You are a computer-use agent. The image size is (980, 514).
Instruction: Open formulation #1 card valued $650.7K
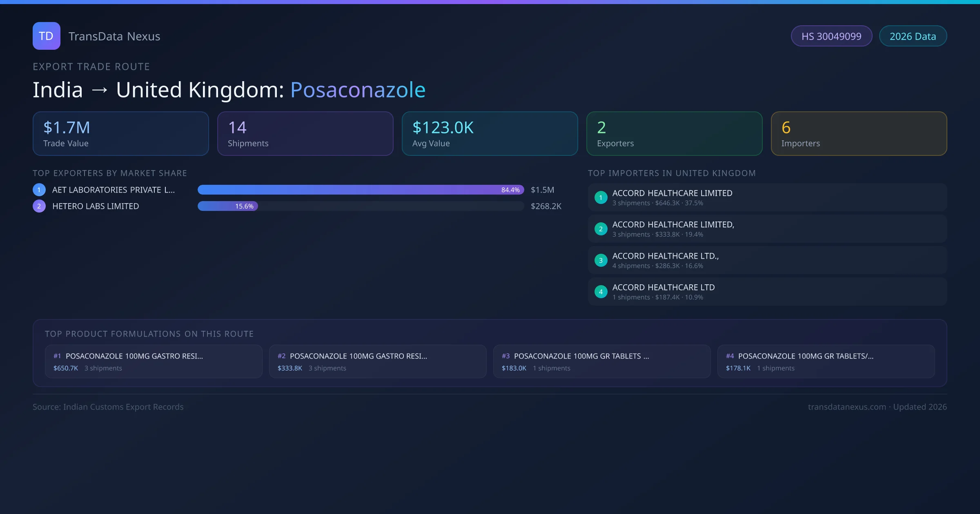pos(154,361)
